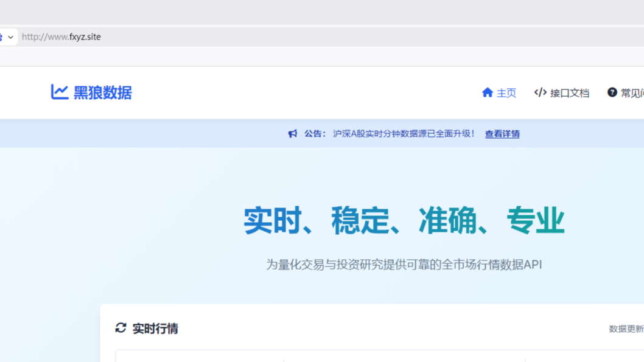Click the site favicon in the address bar
The width and height of the screenshot is (644, 362).
point(2,37)
